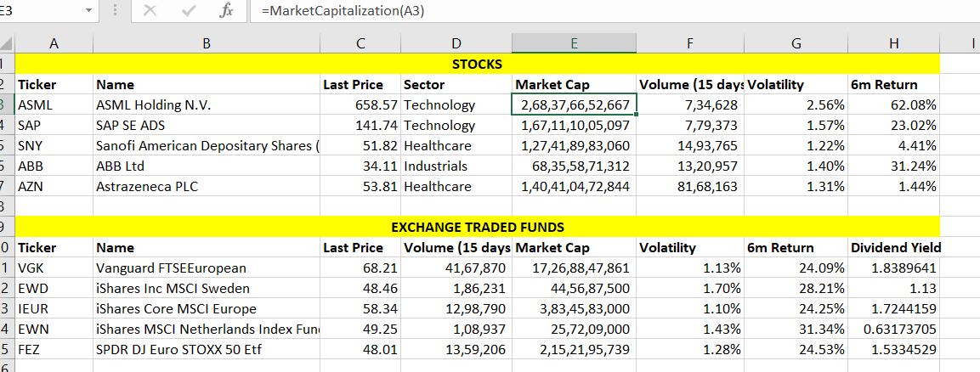Click the Select All corner triangle
The width and height of the screenshot is (980, 372).
tap(8, 44)
